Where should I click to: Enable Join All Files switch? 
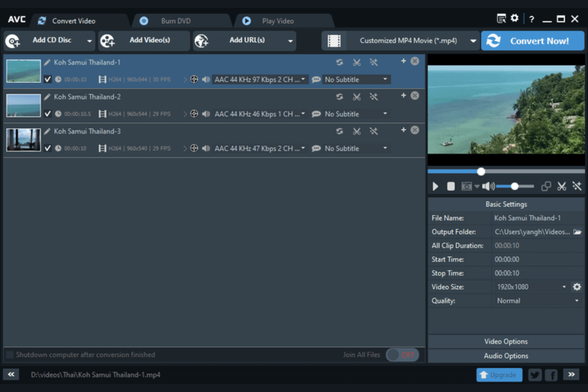(402, 354)
